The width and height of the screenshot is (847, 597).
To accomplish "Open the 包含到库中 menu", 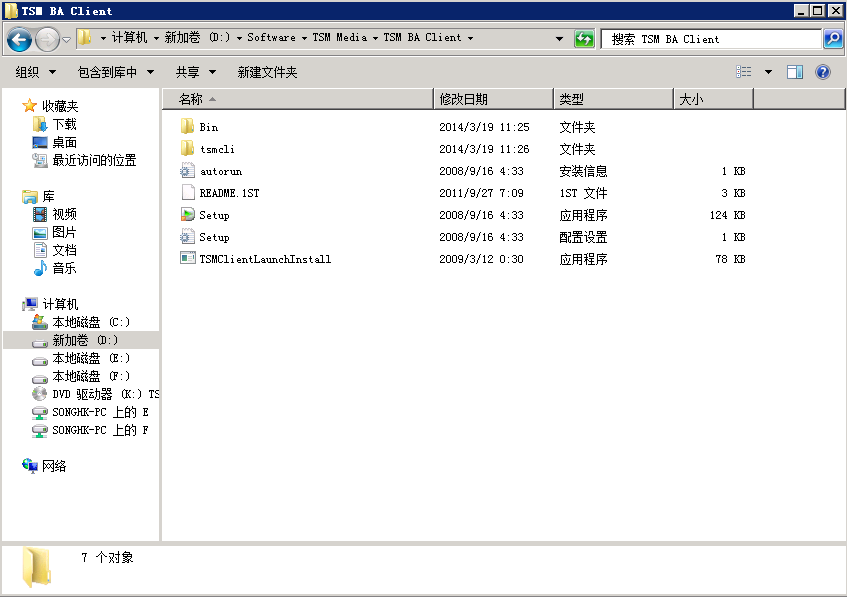I will 115,72.
